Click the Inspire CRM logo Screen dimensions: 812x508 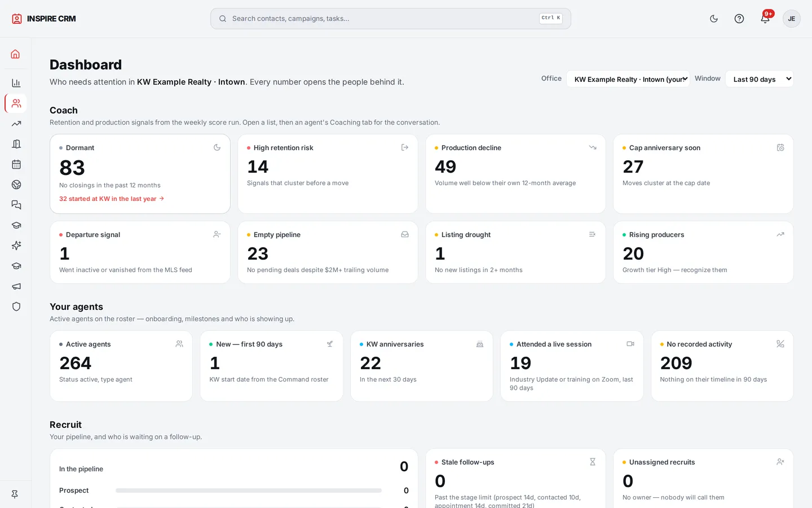[x=43, y=19]
